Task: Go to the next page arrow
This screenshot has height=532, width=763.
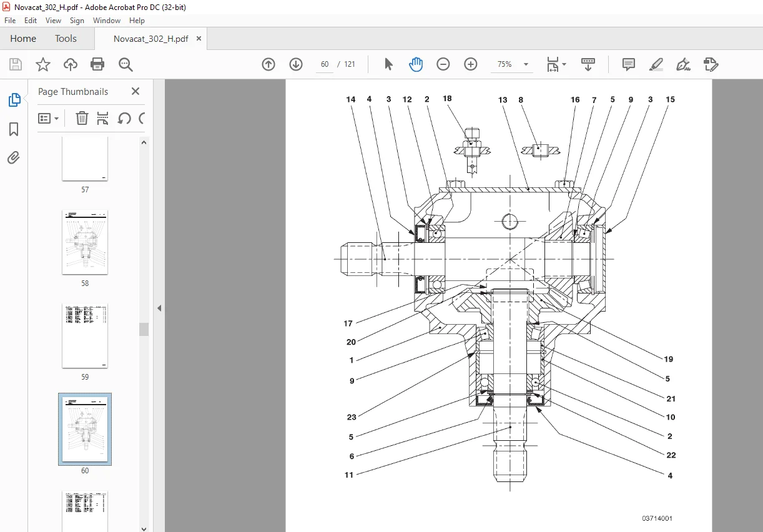Action: [x=296, y=64]
